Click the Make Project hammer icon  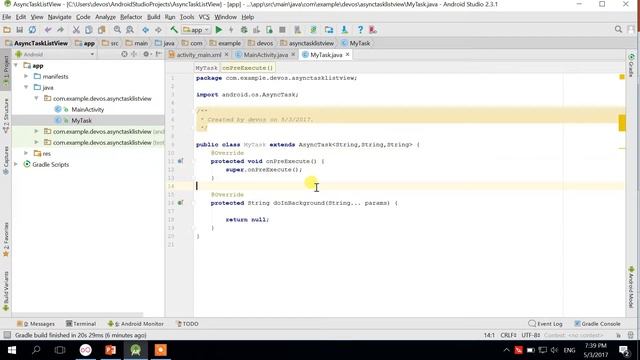[174, 30]
